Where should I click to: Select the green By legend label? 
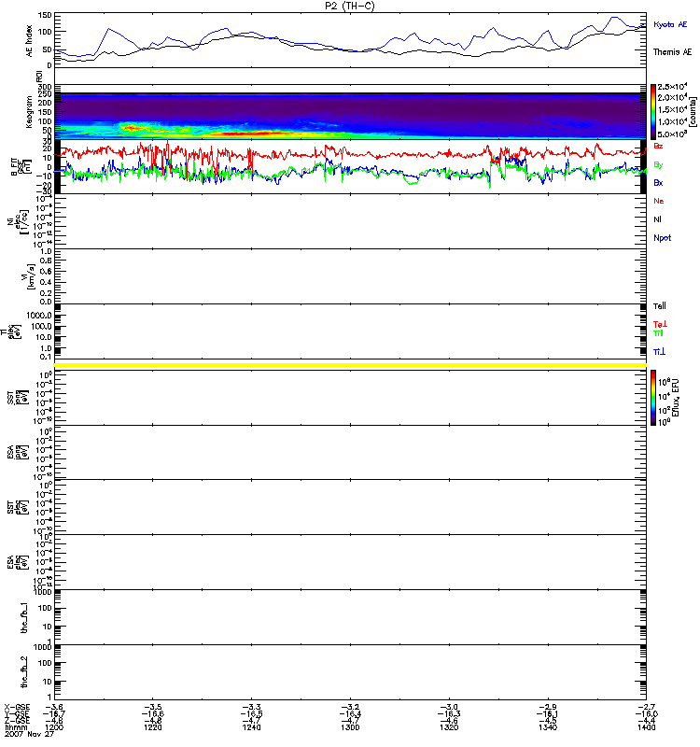tap(658, 165)
